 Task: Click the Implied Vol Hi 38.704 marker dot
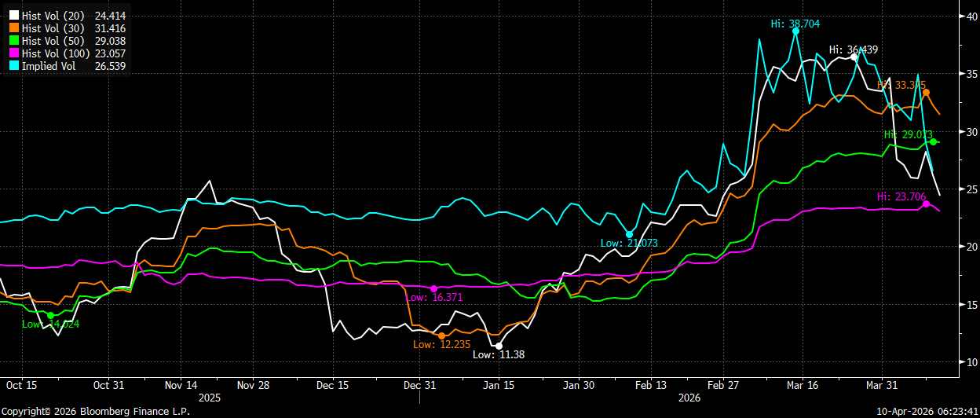(x=795, y=31)
